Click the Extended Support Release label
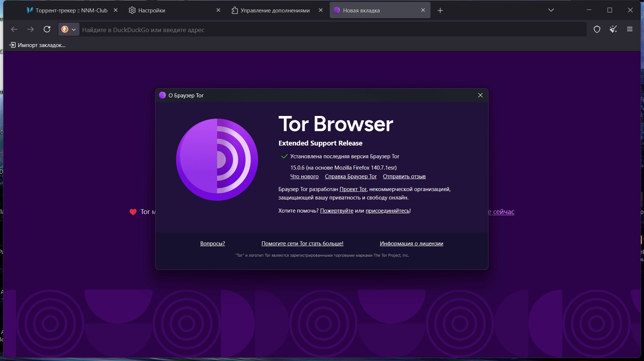Viewport: 644px width, 361px height. click(321, 143)
